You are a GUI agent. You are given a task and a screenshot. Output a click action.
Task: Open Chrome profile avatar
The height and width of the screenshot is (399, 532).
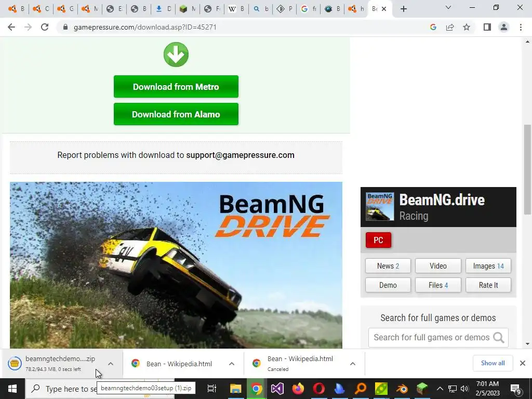tap(504, 27)
